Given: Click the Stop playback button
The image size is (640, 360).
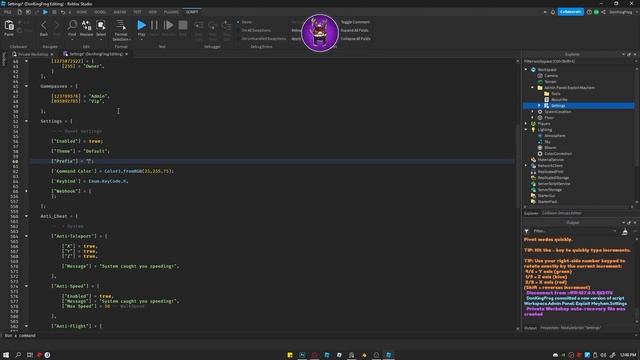Looking at the screenshot, I should coord(183,25).
